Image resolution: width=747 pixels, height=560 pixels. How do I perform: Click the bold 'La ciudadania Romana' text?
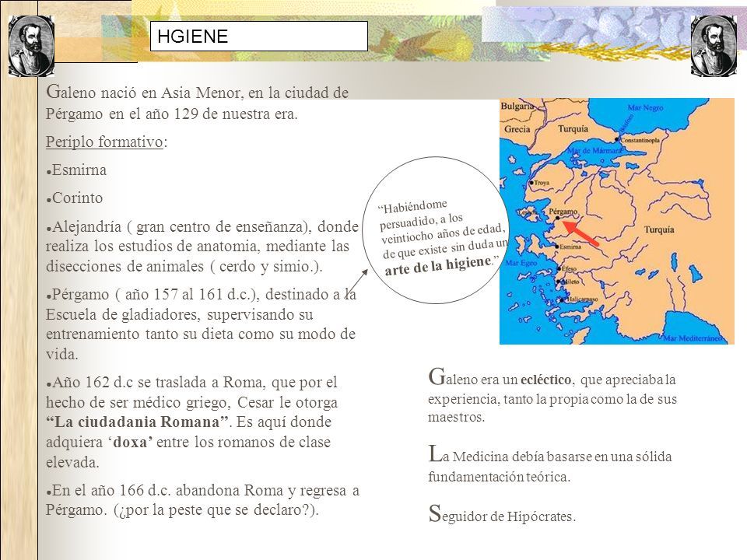coord(139,422)
